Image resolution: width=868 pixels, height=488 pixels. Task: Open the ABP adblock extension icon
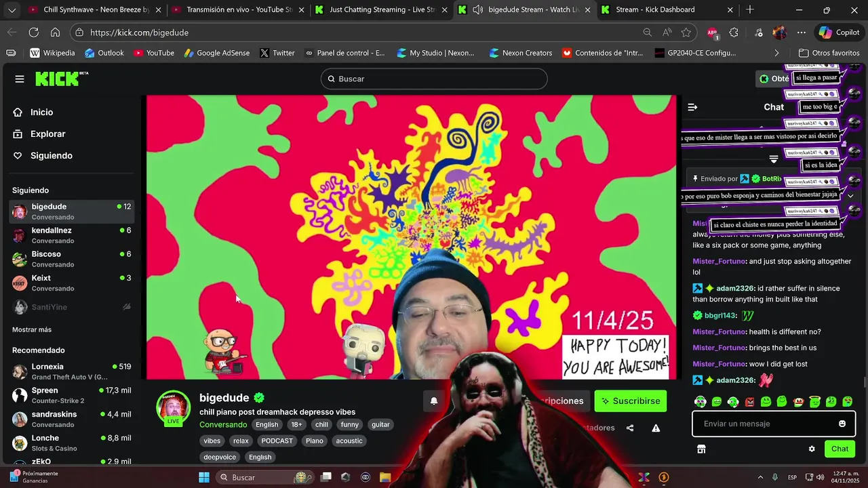pos(713,33)
